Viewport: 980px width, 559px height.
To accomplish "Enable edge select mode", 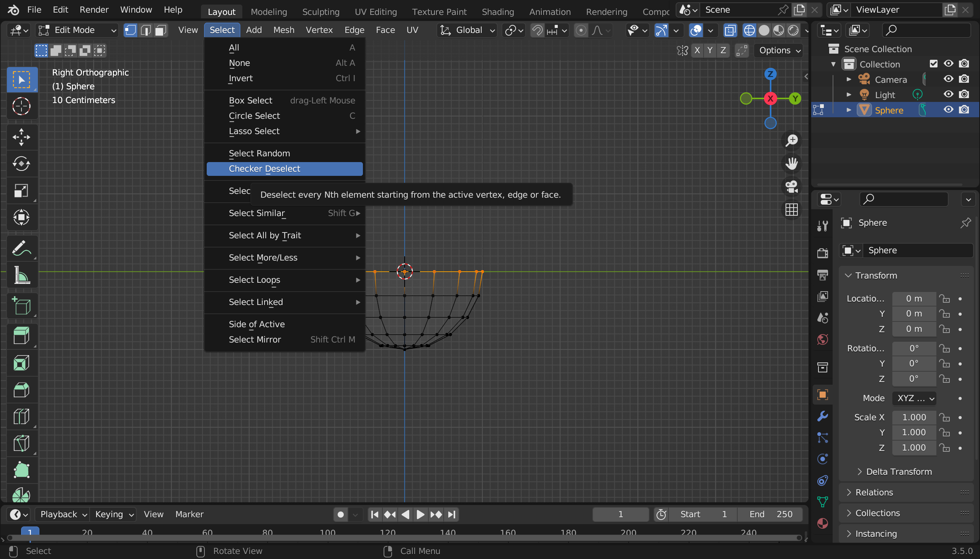I will (x=145, y=30).
